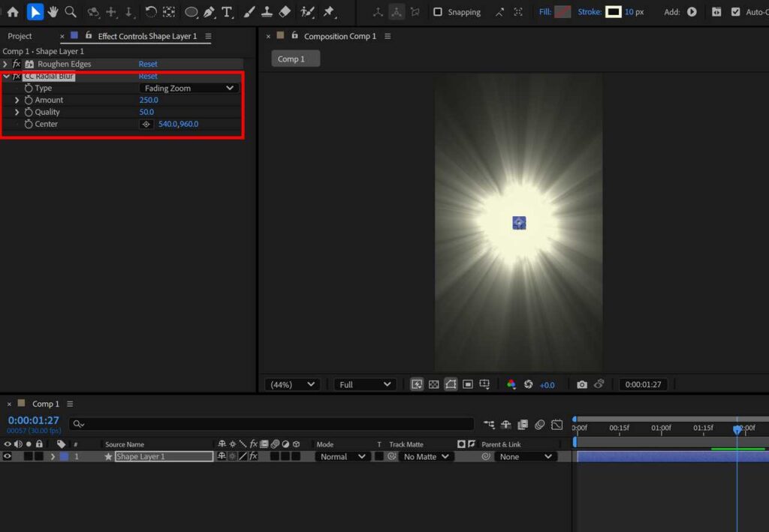This screenshot has width=769, height=532.
Task: Toggle Region of Interest in viewer
Action: coord(468,384)
